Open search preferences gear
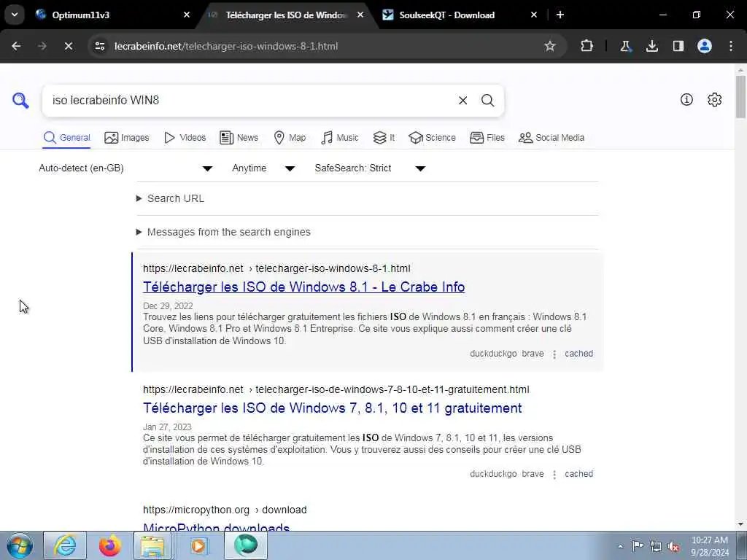747x560 pixels. pyautogui.click(x=714, y=99)
